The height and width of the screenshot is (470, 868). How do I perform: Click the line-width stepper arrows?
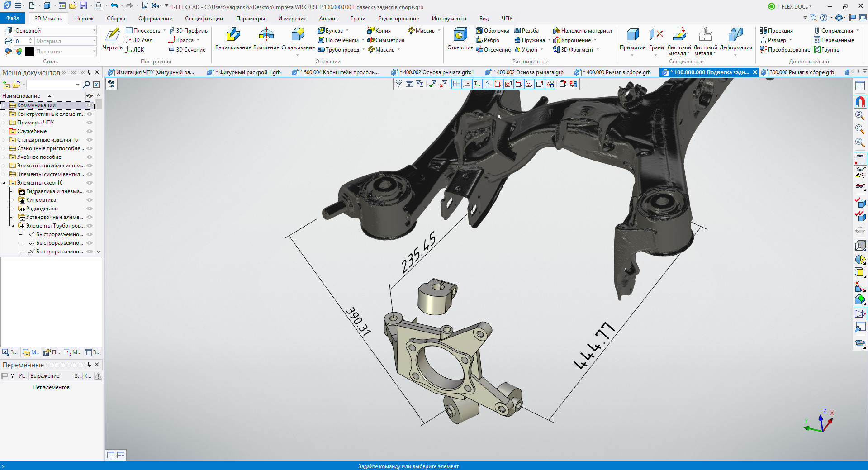[30, 41]
